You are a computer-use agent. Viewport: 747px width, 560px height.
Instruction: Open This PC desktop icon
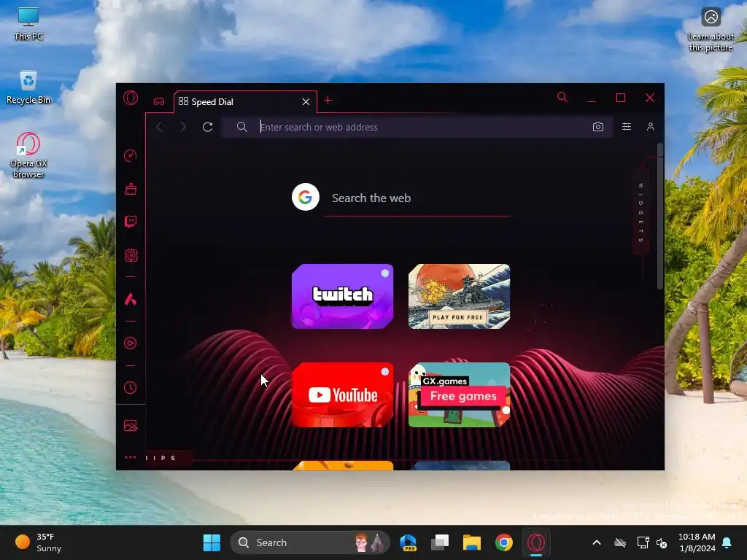[x=28, y=23]
